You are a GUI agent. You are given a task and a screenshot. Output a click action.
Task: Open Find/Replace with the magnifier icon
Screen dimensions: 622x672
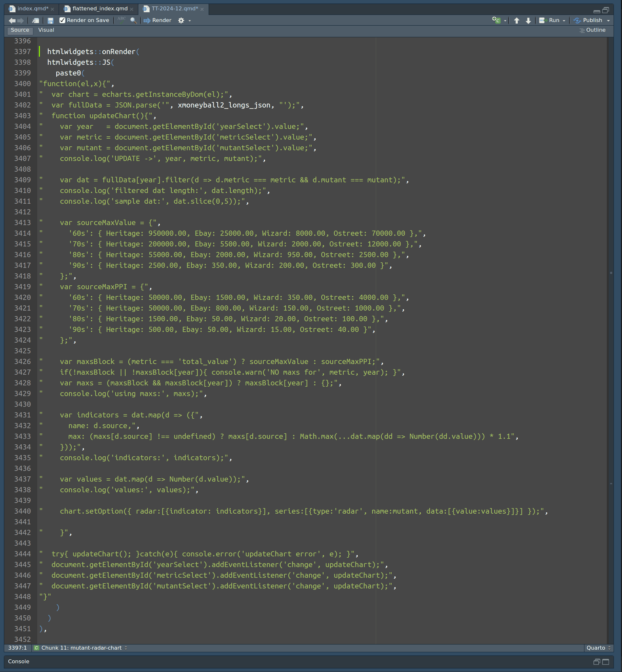(x=133, y=20)
